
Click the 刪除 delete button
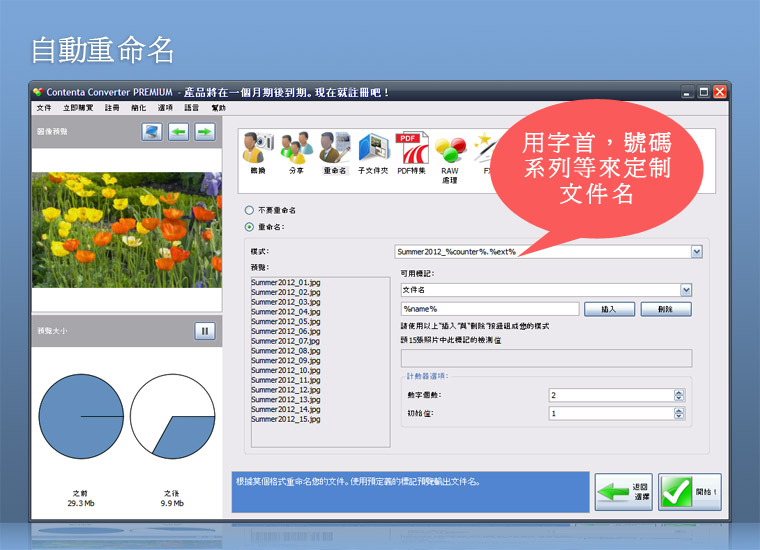[666, 309]
